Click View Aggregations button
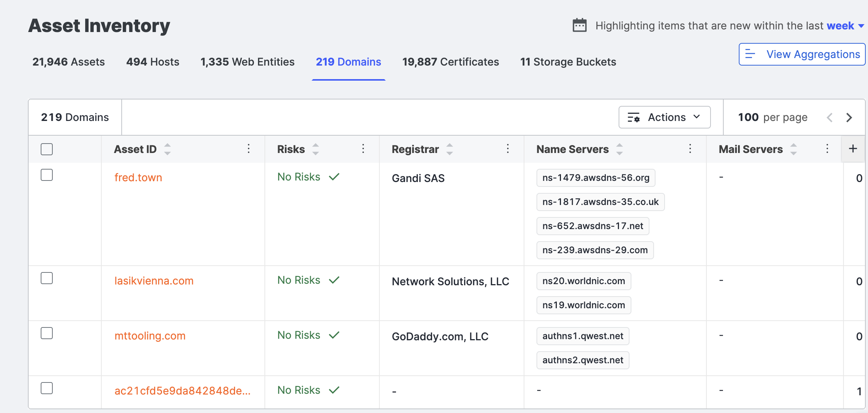 802,55
